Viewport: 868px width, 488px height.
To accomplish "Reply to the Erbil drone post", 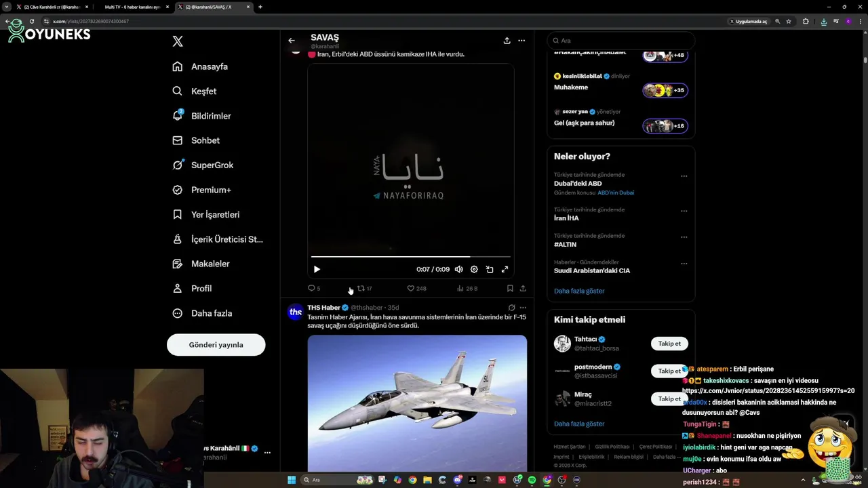I will pos(314,288).
